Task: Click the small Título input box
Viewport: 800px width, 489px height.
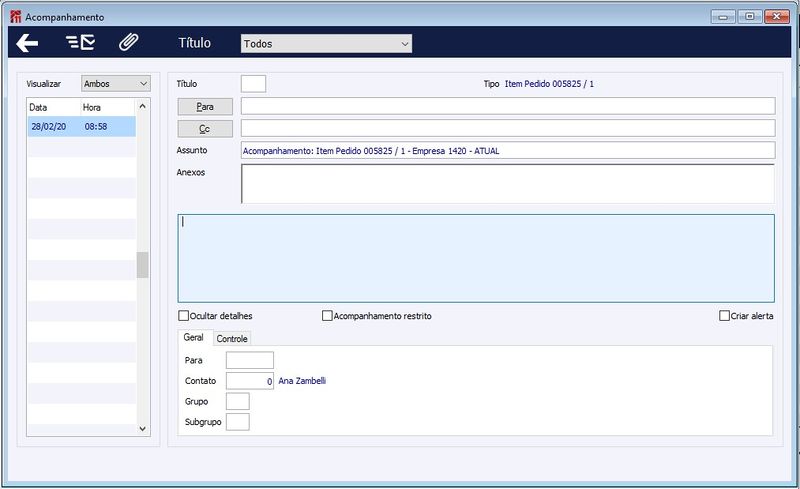Action: coord(254,84)
